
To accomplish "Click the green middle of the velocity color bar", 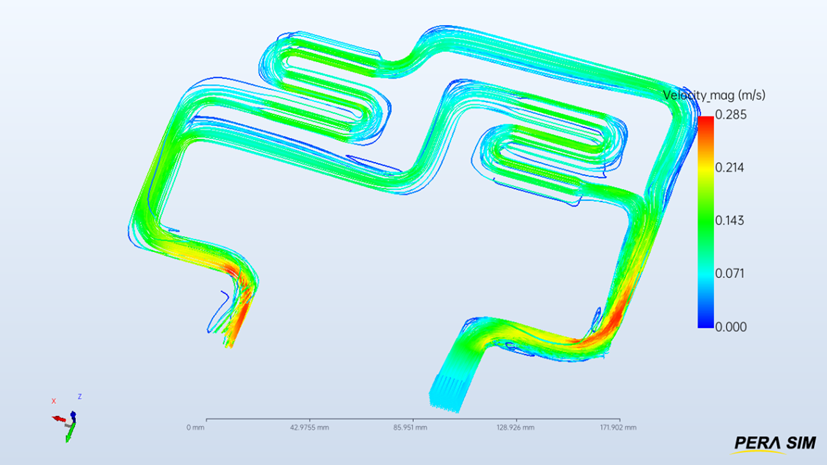I will [706, 220].
